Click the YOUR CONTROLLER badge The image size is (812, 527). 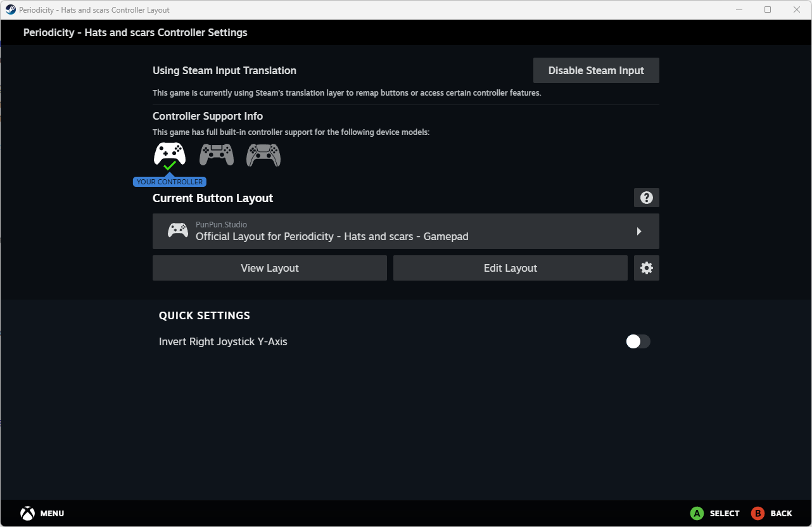(x=170, y=182)
